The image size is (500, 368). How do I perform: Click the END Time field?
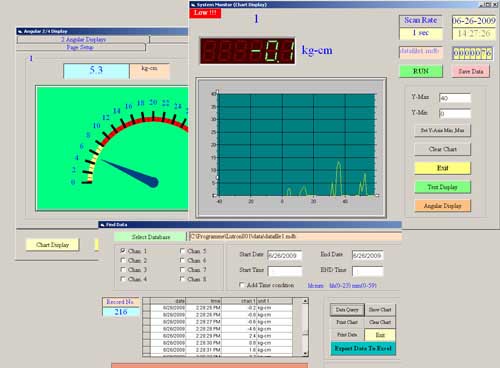(368, 271)
